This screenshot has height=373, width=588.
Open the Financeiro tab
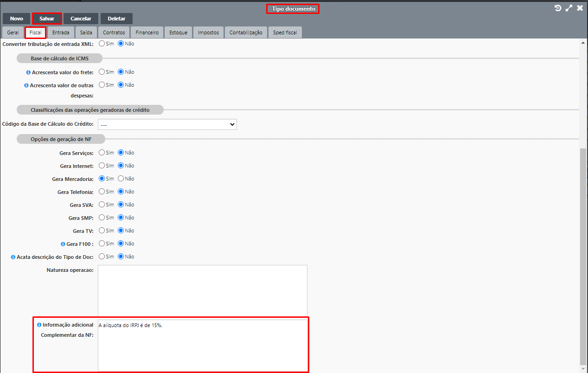click(x=147, y=32)
